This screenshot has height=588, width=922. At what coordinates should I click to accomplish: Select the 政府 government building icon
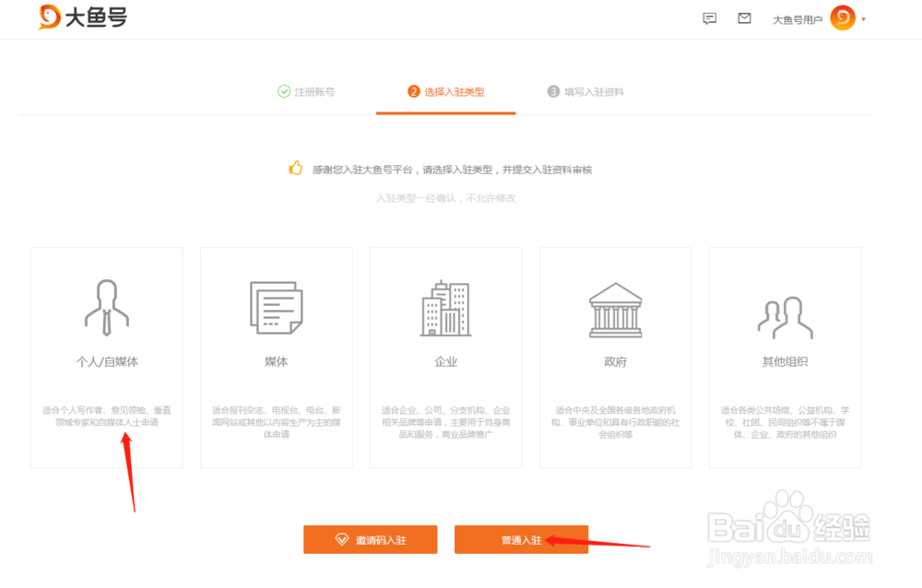pos(616,310)
